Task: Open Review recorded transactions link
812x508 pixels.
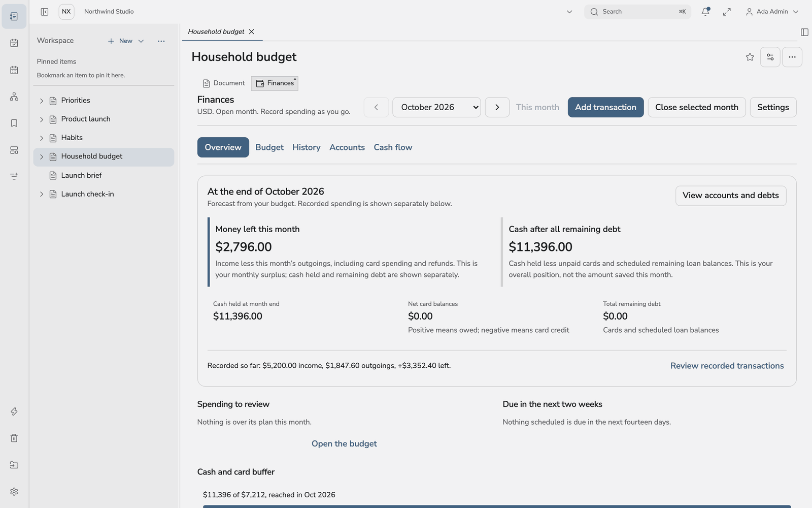Action: 727,366
